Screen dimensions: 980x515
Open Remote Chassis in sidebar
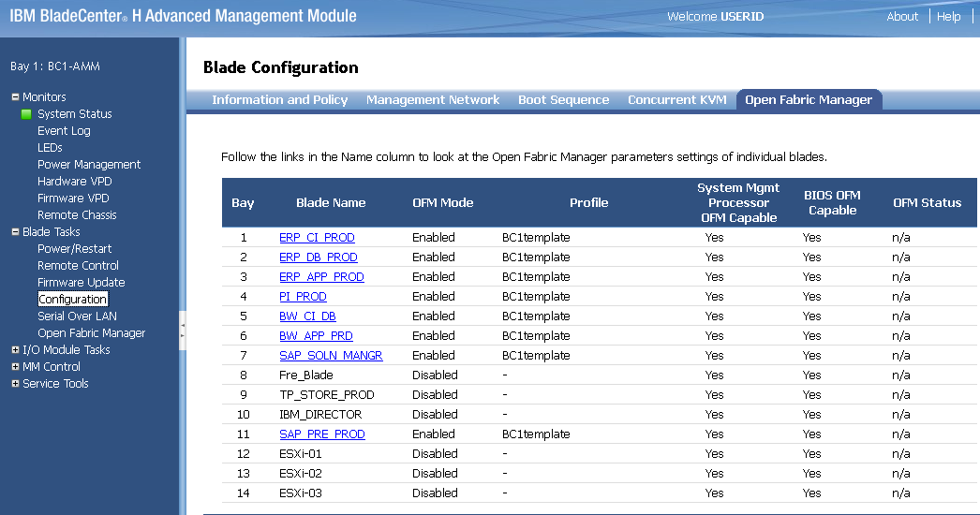tap(77, 215)
